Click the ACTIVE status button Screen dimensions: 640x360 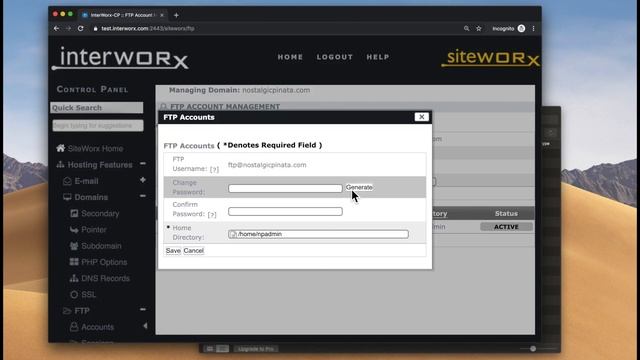506,227
